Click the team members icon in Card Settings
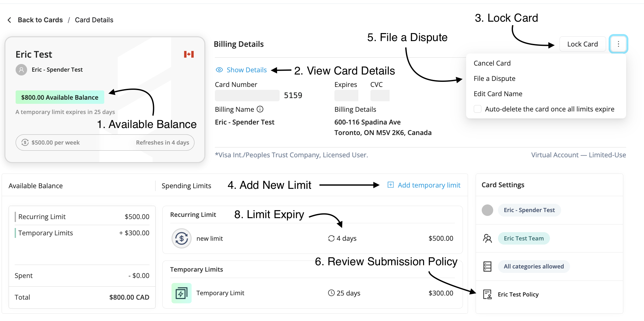 click(487, 238)
